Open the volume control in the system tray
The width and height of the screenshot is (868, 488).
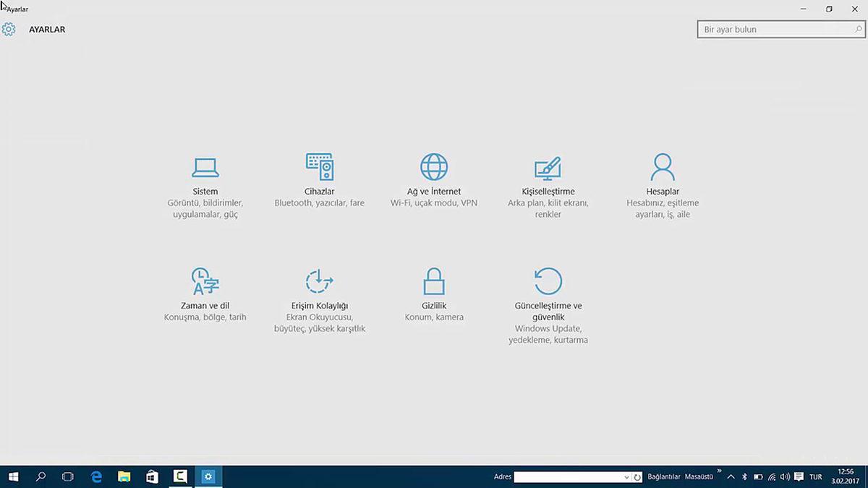click(x=785, y=476)
